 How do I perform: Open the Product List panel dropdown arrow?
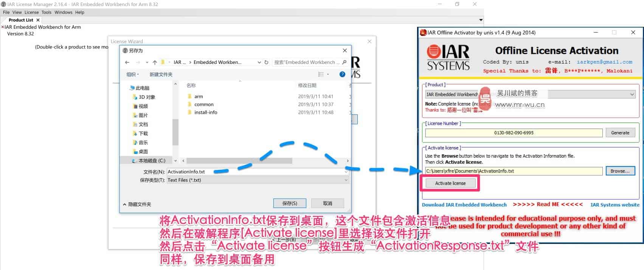[x=481, y=20]
